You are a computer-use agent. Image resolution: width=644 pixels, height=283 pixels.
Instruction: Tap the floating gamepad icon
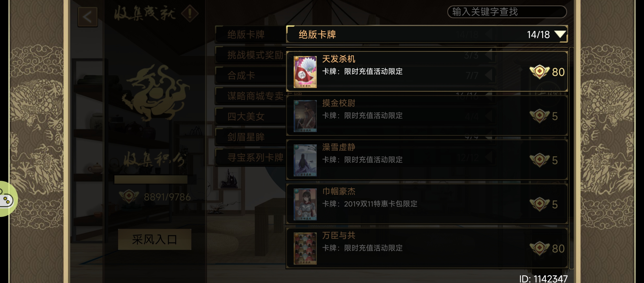click(x=6, y=199)
